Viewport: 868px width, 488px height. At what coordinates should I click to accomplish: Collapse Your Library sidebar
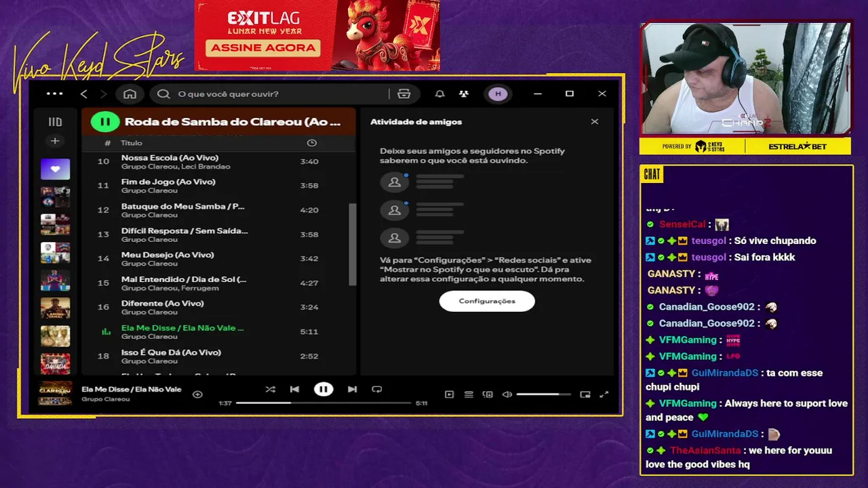coord(55,122)
